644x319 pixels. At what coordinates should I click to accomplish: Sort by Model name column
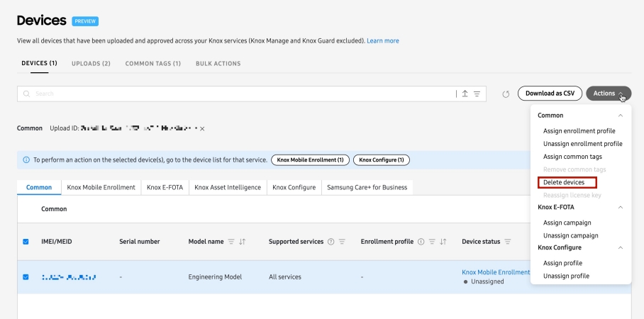click(243, 242)
